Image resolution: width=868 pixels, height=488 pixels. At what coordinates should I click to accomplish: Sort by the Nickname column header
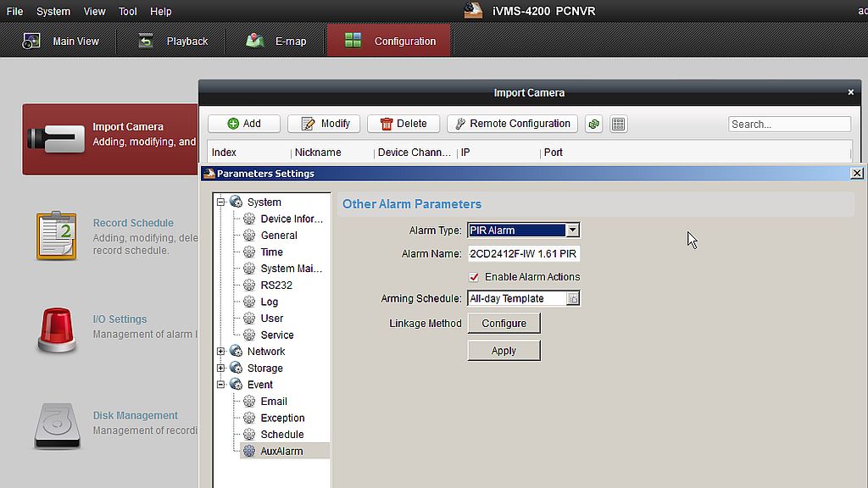(318, 152)
